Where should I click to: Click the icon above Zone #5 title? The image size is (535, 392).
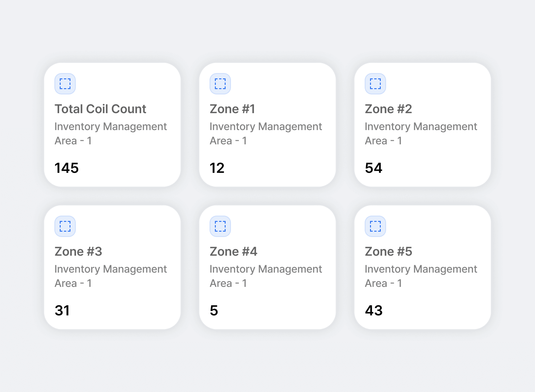[x=375, y=226]
